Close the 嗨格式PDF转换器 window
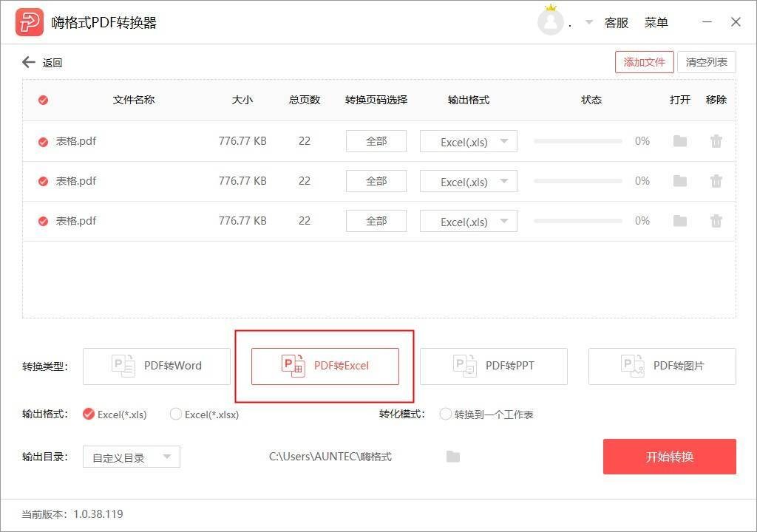The height and width of the screenshot is (532, 757). coord(736,22)
